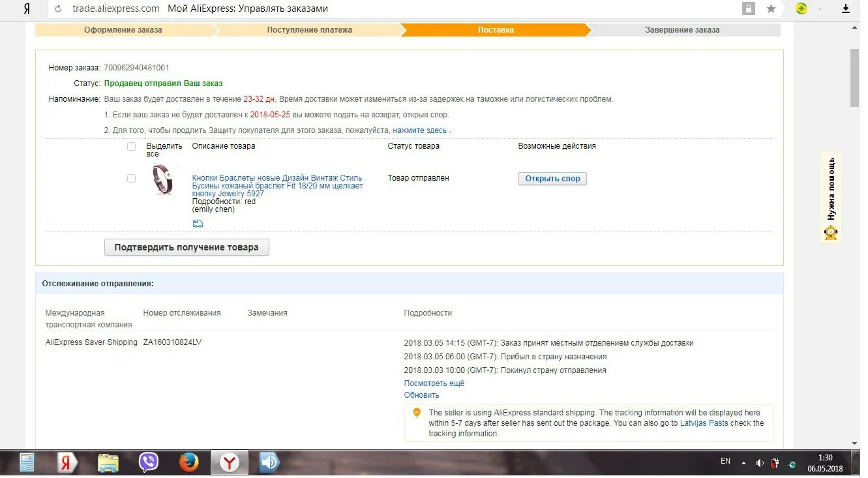Follow the 'нажмите здесь' link
The height and width of the screenshot is (478, 868).
pyautogui.click(x=420, y=130)
